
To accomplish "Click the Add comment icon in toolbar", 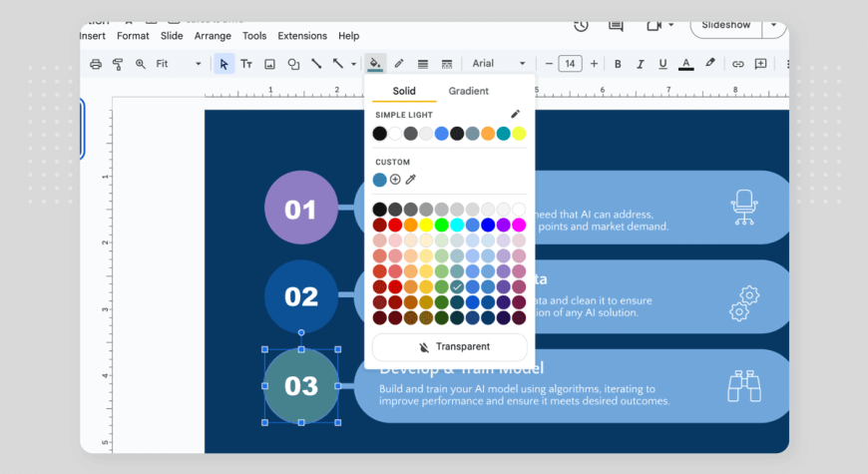I will coord(761,64).
